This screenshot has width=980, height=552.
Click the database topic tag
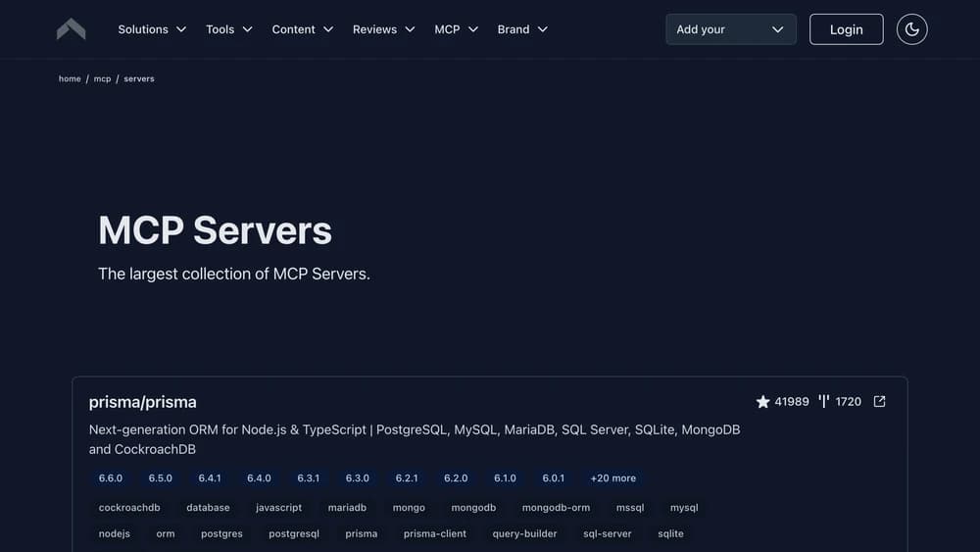pos(208,508)
